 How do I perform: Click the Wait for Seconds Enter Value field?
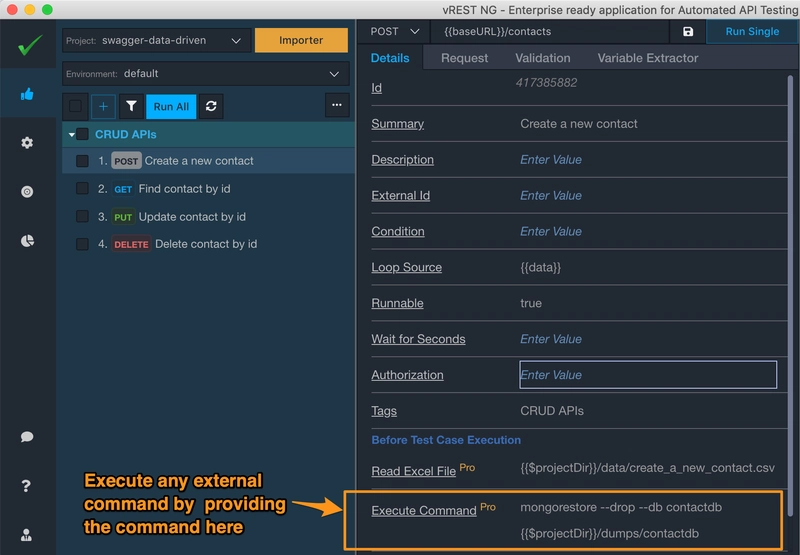(551, 339)
